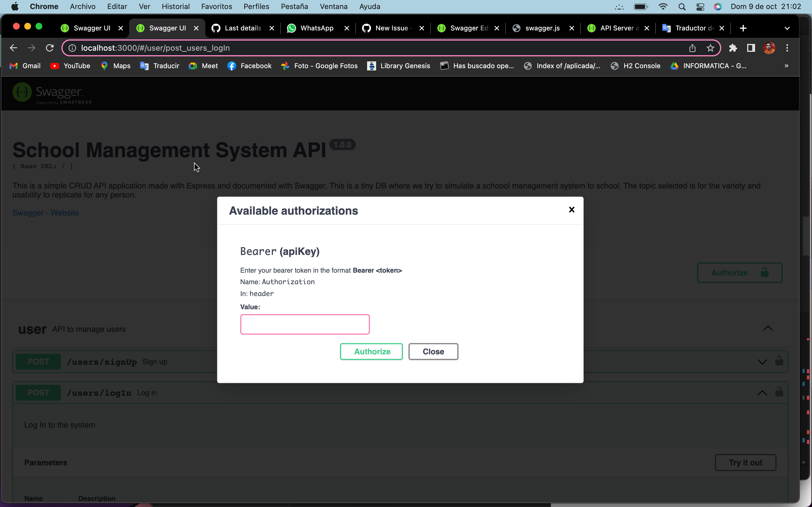Click the share icon in address bar
This screenshot has width=812, height=507.
pos(692,48)
